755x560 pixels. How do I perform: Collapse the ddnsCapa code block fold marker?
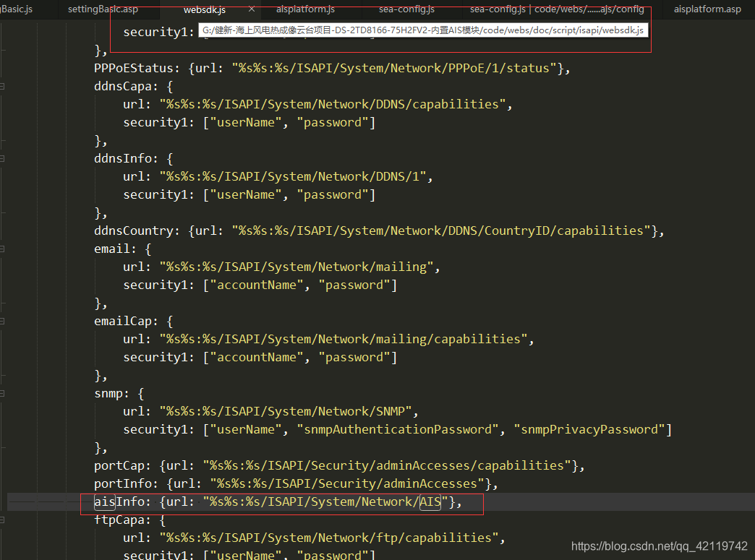(x=2, y=87)
